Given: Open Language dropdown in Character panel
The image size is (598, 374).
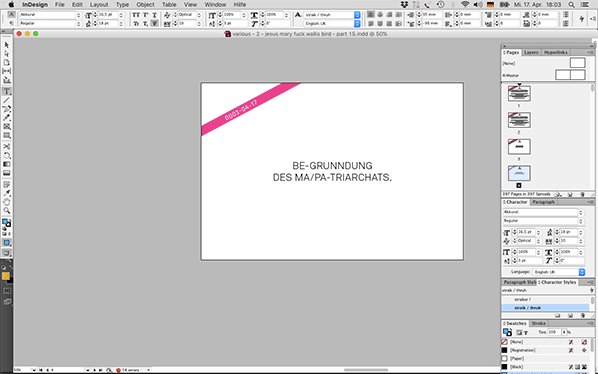Looking at the screenshot, I should tap(582, 272).
